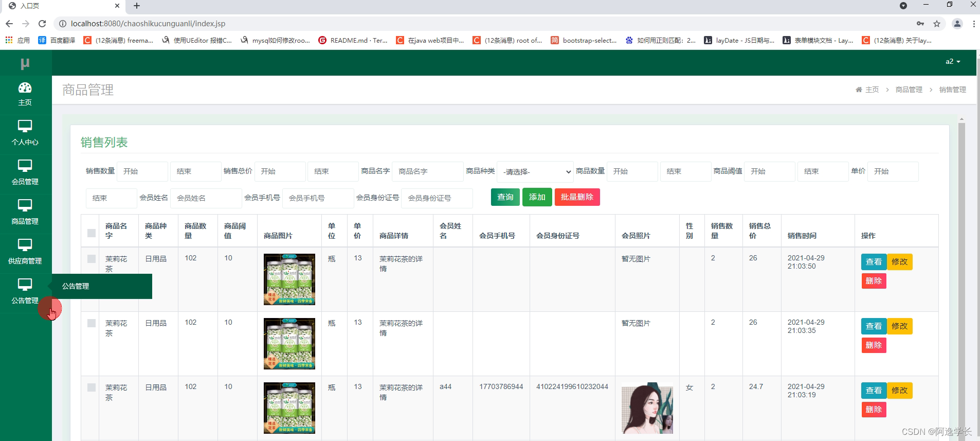Click browser back arrow
Screen dimensions: 980x441
(9, 24)
